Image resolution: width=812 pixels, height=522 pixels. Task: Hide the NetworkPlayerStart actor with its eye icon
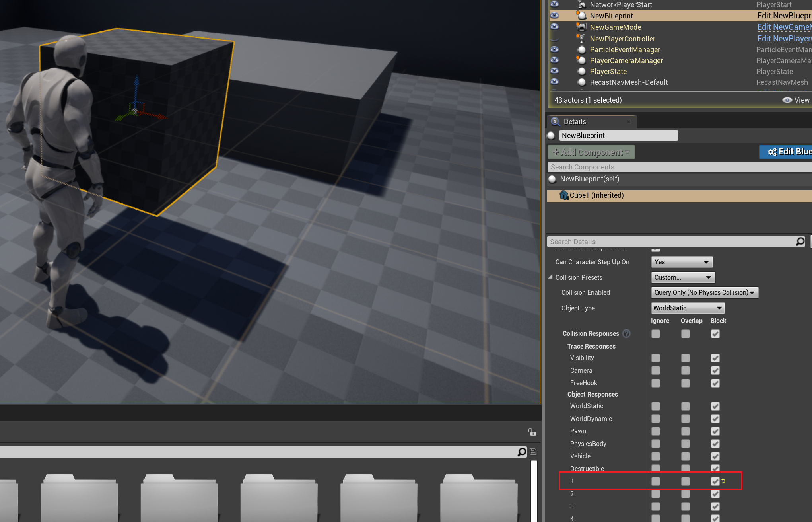(x=554, y=4)
